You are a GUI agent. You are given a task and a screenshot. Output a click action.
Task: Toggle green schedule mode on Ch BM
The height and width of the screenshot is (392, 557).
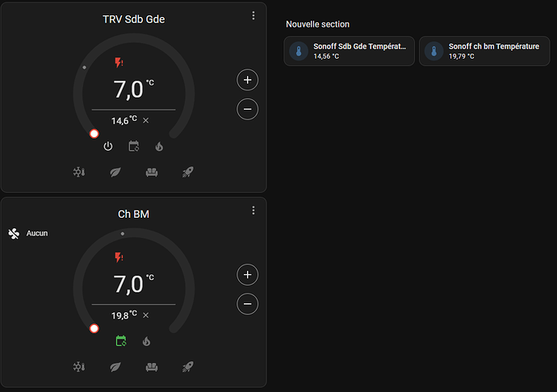tap(121, 341)
